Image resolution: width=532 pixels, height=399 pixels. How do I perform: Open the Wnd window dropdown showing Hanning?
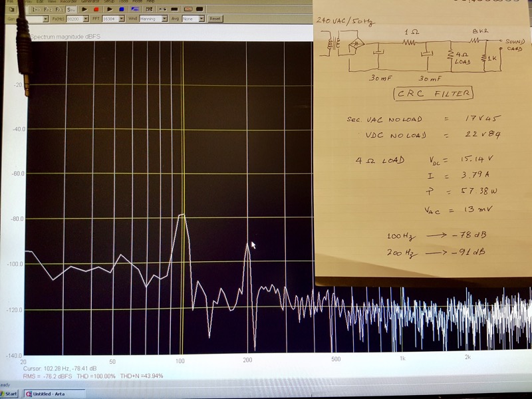164,19
